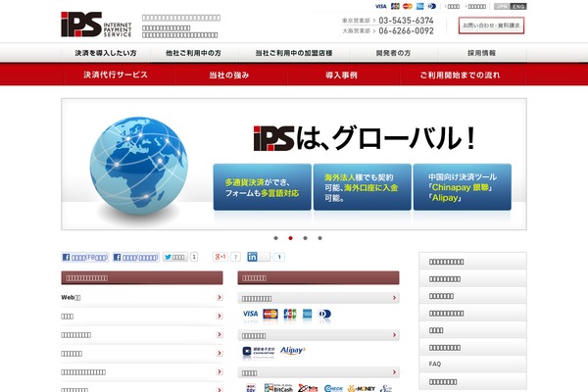588x392 pixels.
Task: Click the JCB icon in the header
Action: [395, 6]
